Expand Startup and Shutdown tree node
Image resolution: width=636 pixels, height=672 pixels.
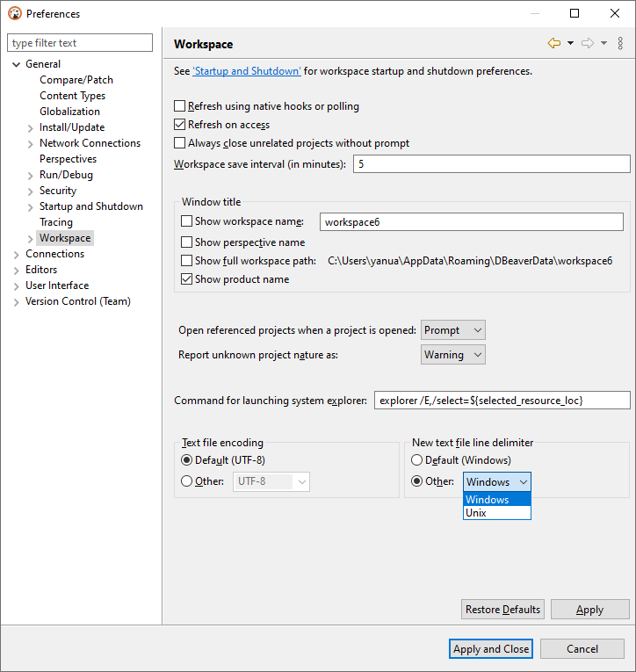[30, 207]
